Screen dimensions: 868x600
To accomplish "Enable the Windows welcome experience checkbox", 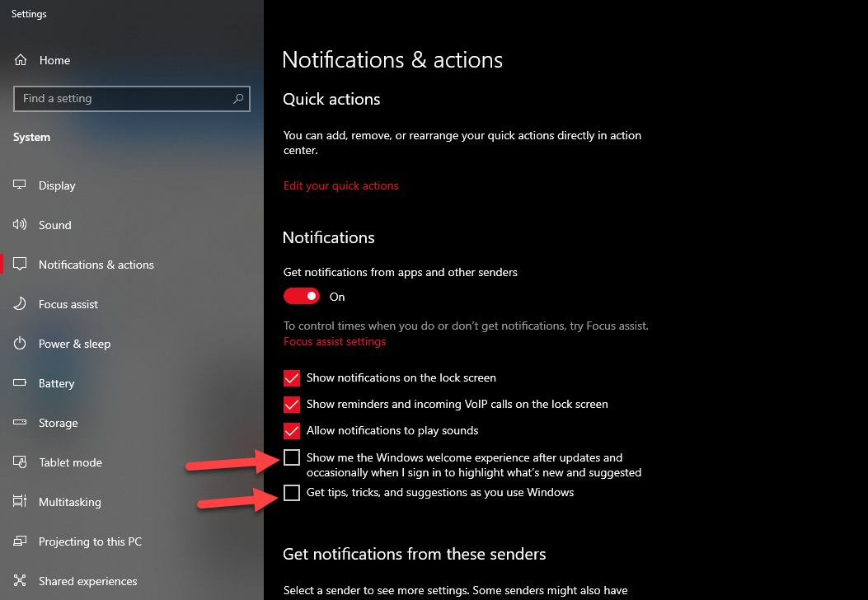I will tap(292, 458).
